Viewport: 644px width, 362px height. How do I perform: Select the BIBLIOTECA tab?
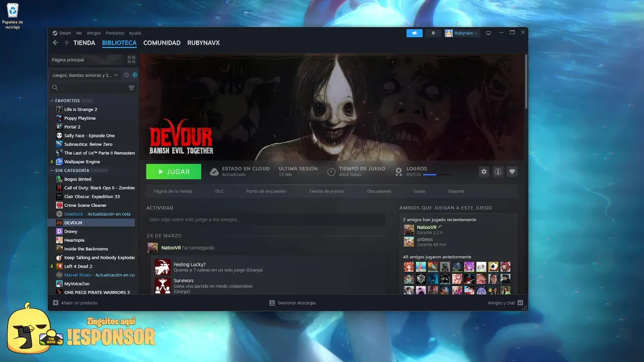119,43
